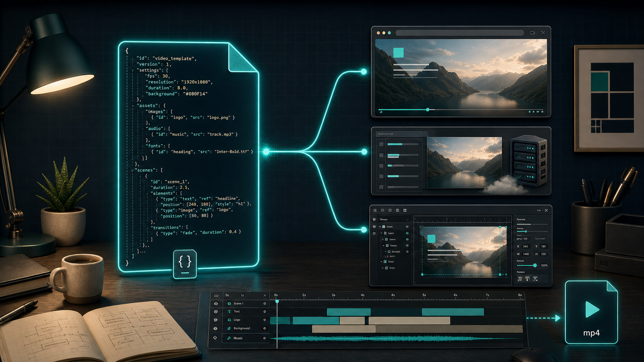The image size is (644, 362).
Task: Click the Scene 1 track icon in the timeline
Action: pyautogui.click(x=230, y=304)
